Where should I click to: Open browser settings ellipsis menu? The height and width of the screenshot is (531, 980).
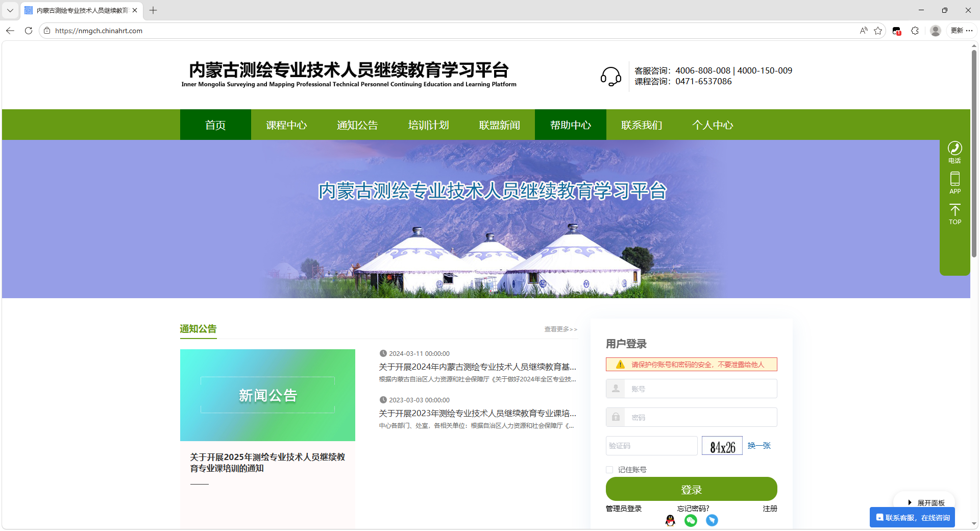pyautogui.click(x=969, y=31)
